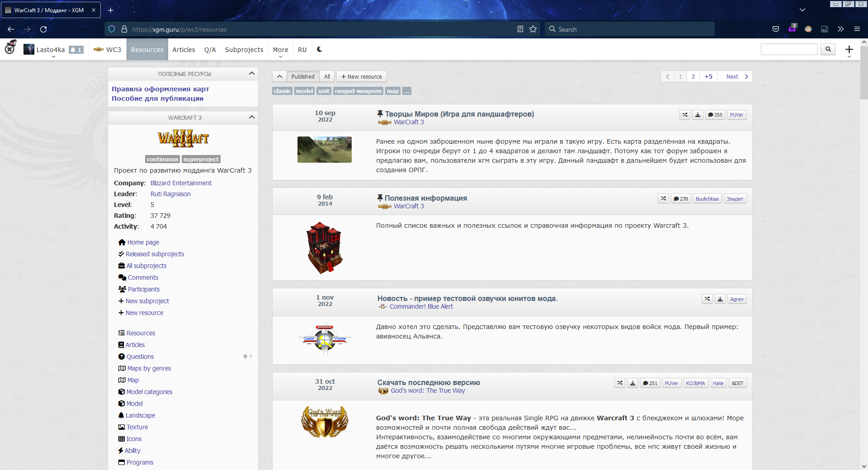
Task: Collapse the resources filter bar chevron
Action: pos(279,76)
